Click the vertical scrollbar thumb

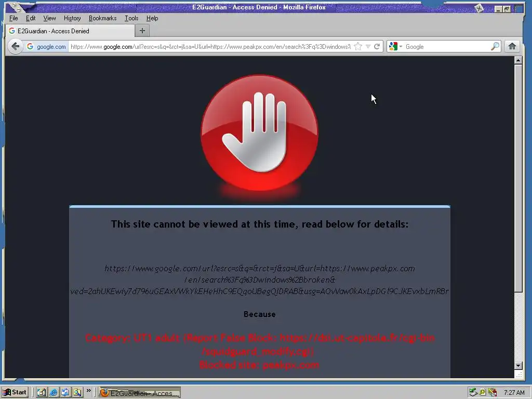pyautogui.click(x=518, y=178)
